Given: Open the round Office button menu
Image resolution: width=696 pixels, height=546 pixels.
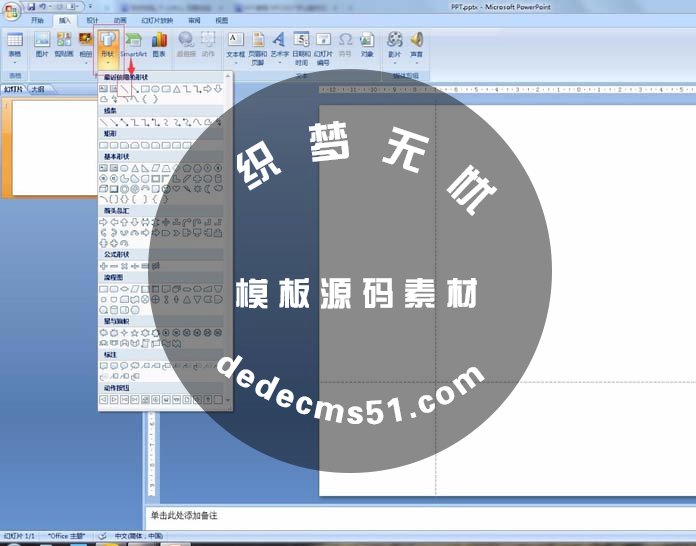Looking at the screenshot, I should (11, 10).
